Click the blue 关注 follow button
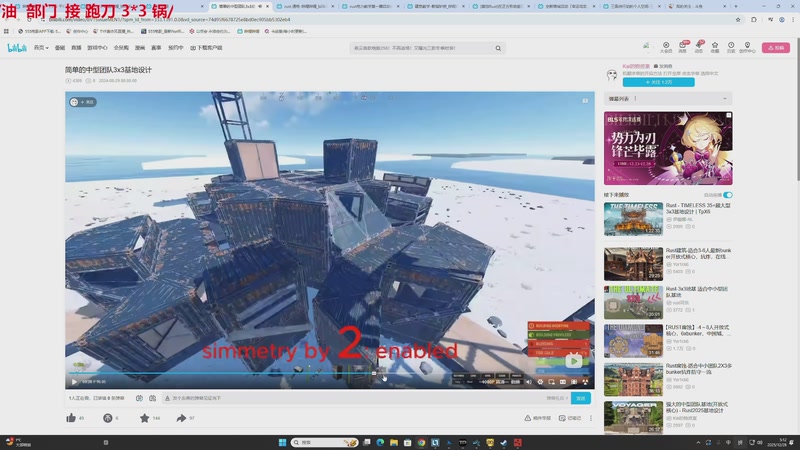 [658, 82]
